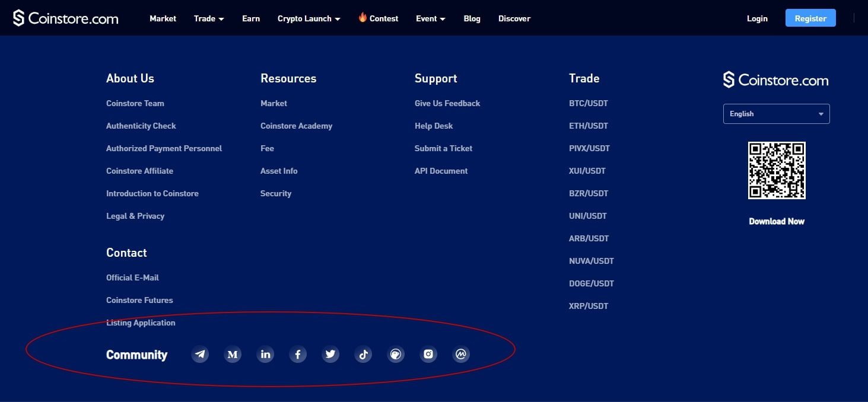Viewport: 868px width, 402px height.
Task: Expand the English language dropdown
Action: [776, 114]
